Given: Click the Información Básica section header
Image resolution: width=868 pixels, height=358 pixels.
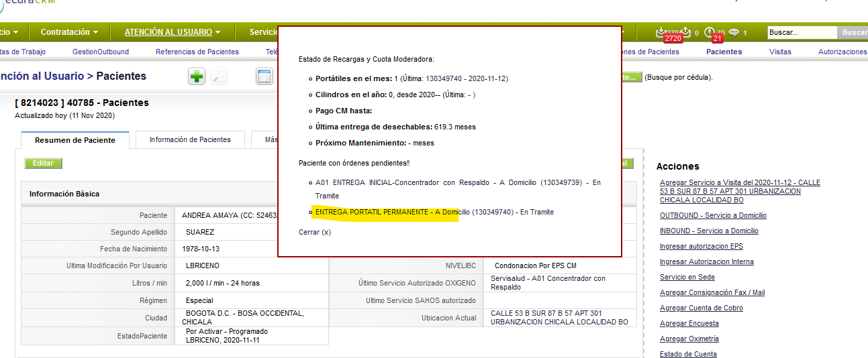Looking at the screenshot, I should (64, 194).
